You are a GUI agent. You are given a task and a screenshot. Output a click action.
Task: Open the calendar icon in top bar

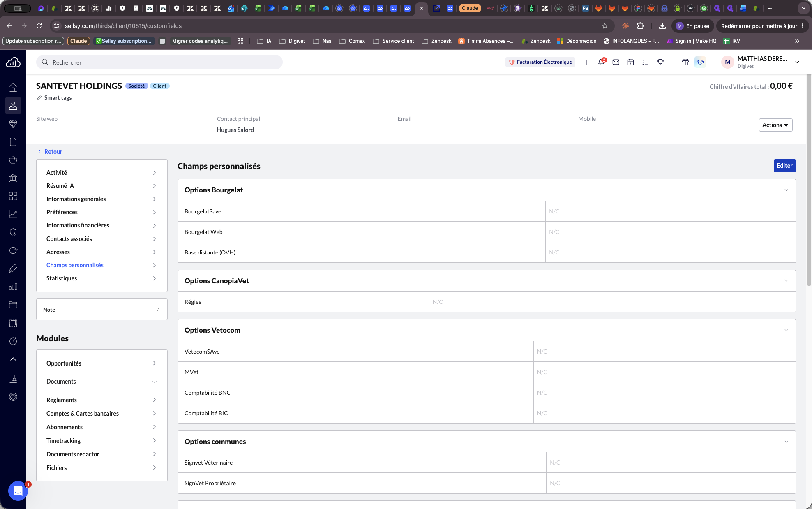pos(631,62)
